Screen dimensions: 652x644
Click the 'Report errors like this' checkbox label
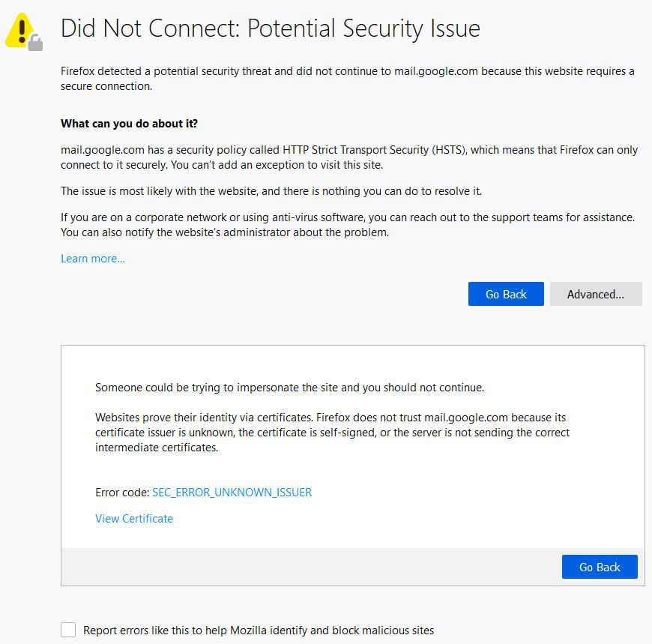(x=259, y=631)
